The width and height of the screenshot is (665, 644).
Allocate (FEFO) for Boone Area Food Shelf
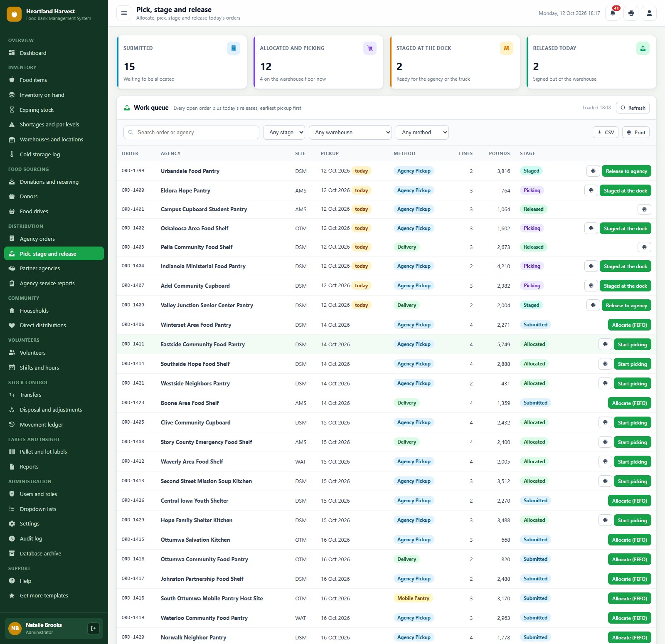click(629, 403)
